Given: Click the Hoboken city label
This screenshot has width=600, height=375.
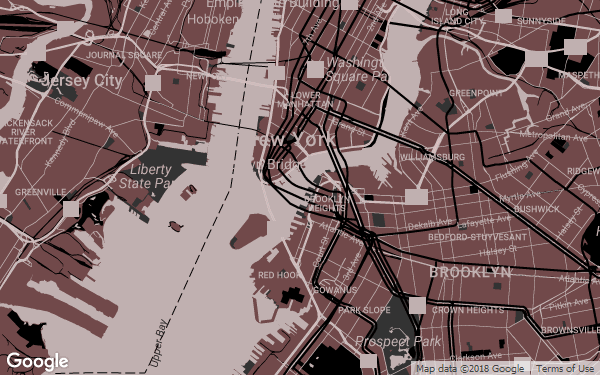Looking at the screenshot, I should pos(213,19).
